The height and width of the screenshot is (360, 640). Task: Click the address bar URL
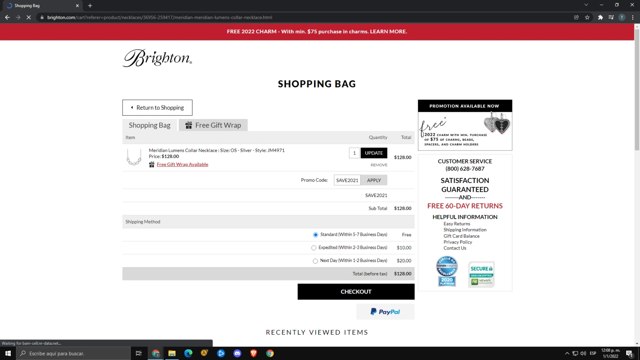pos(159,18)
